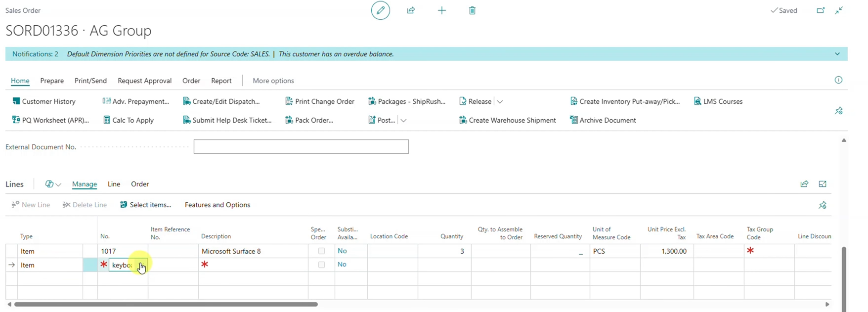This screenshot has width=868, height=312.
Task: Switch to the Home tab
Action: click(x=20, y=81)
